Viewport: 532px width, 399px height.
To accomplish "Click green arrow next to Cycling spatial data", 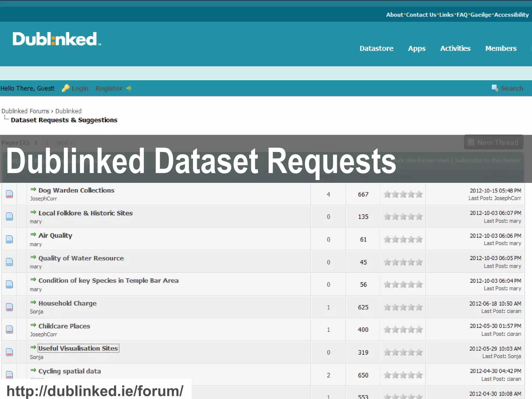I will pos(33,370).
